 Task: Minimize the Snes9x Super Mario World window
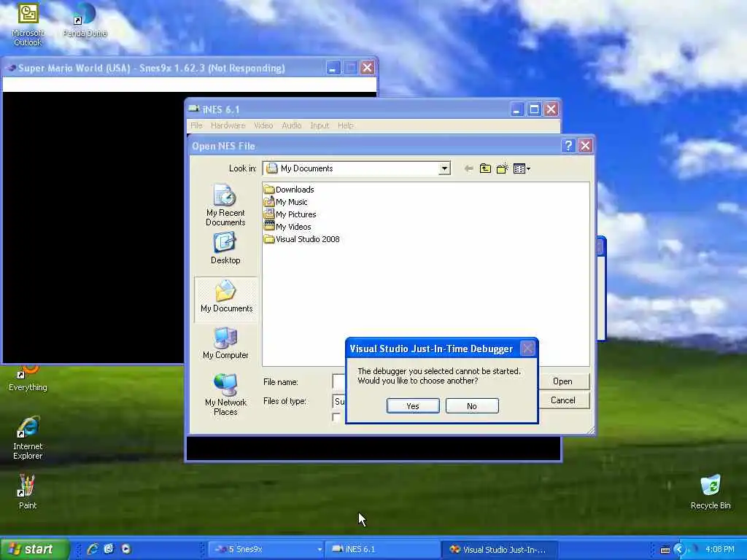tap(333, 68)
